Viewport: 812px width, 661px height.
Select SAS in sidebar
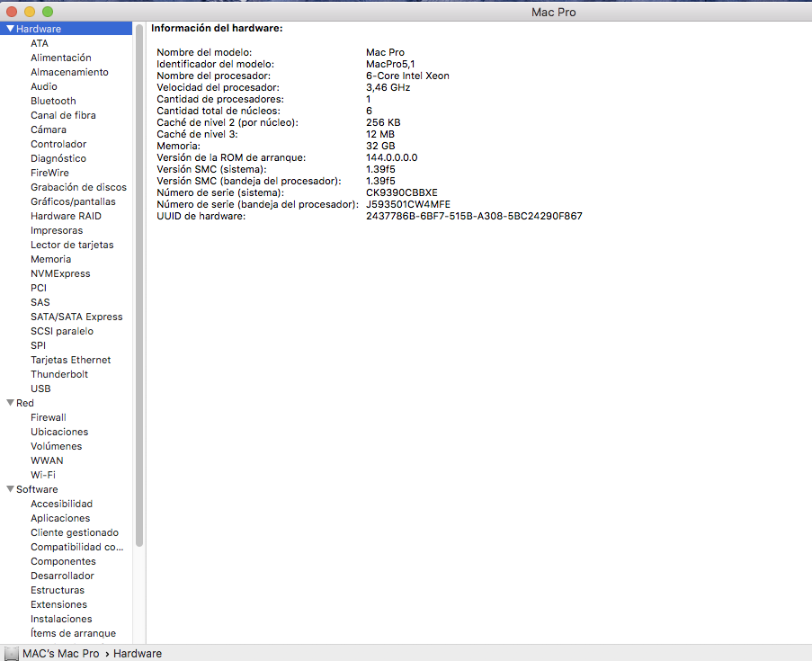tap(40, 302)
